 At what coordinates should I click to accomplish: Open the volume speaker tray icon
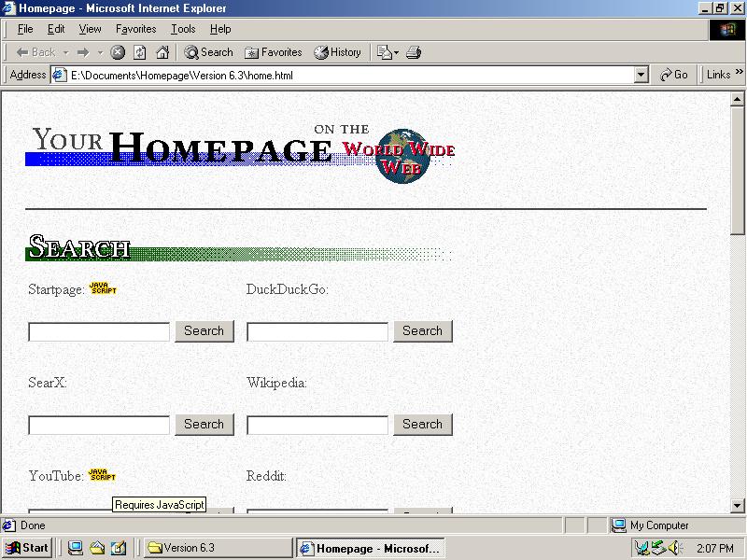click(674, 549)
